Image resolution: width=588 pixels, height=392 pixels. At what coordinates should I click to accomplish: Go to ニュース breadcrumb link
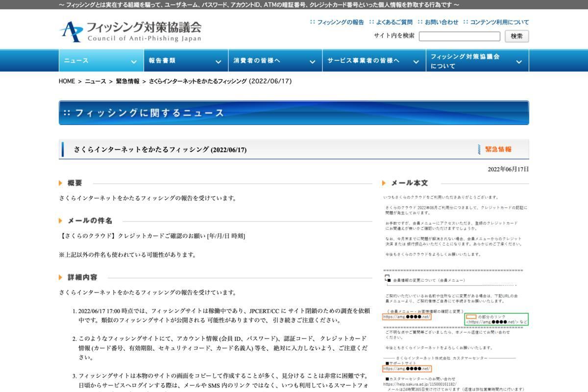pyautogui.click(x=96, y=81)
